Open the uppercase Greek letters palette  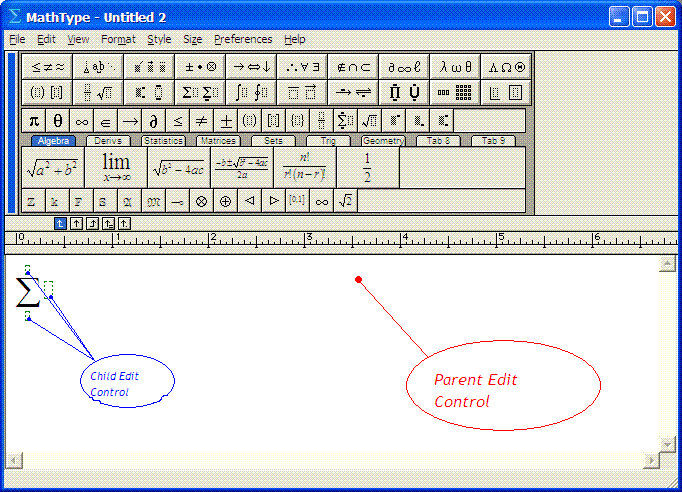[x=506, y=67]
